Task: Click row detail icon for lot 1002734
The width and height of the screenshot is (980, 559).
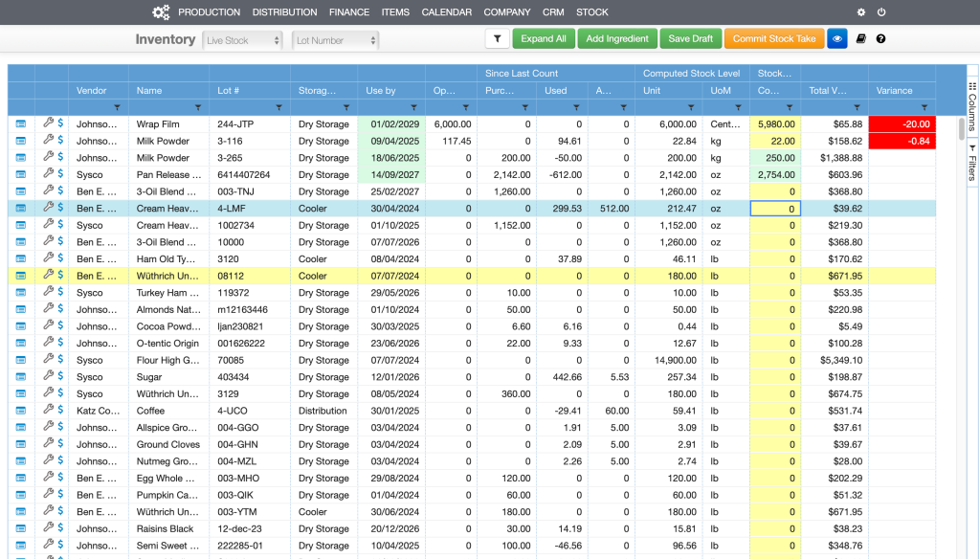Action: [x=21, y=225]
